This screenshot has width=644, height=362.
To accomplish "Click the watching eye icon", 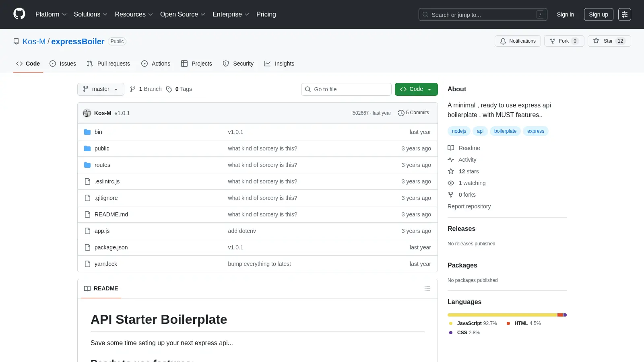I will [x=451, y=183].
